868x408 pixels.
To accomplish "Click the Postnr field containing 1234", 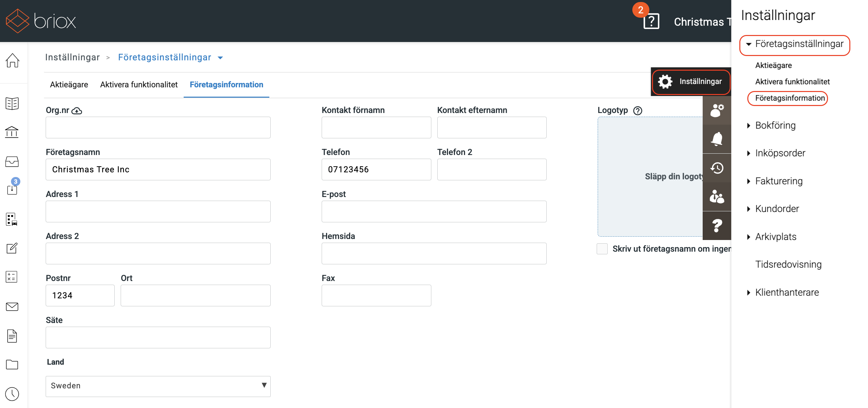I will pyautogui.click(x=80, y=295).
